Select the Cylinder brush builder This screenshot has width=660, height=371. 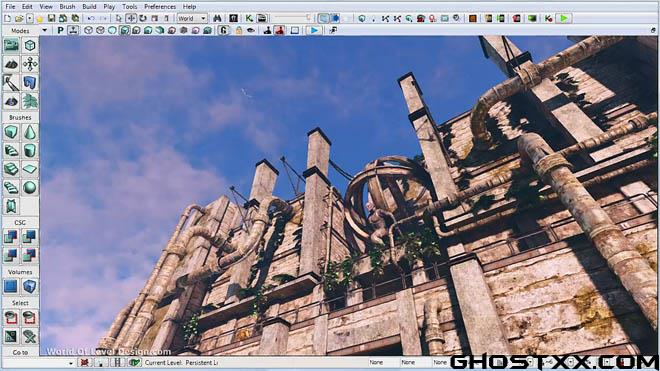[x=29, y=150]
